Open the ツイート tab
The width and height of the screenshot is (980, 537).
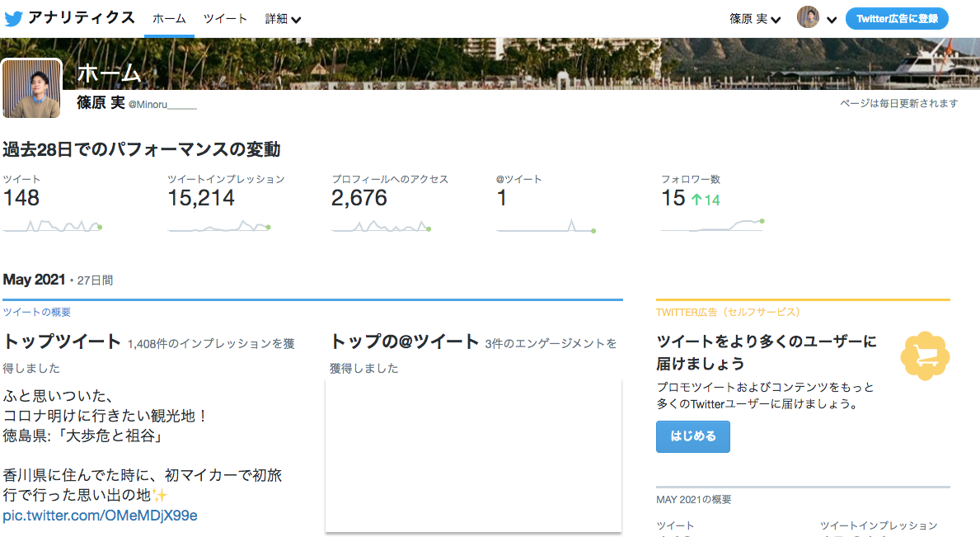point(225,19)
